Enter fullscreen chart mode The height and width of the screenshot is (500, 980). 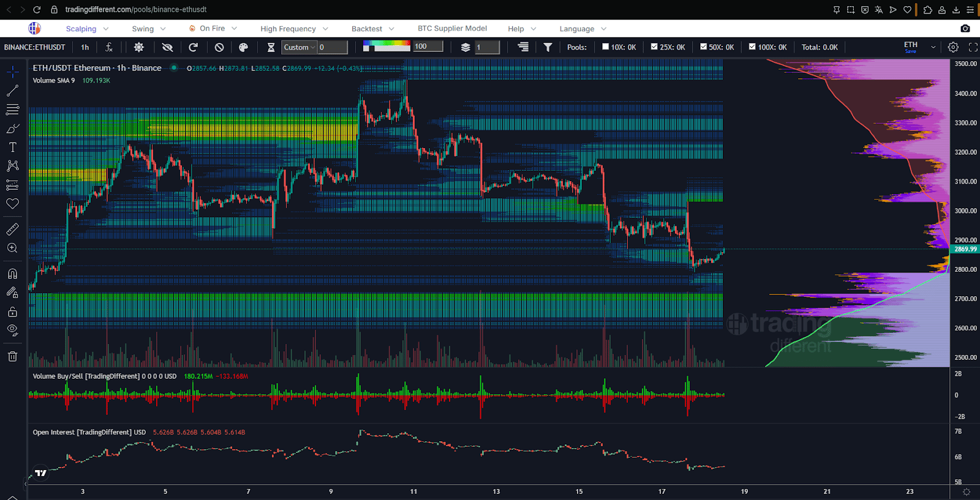tap(973, 47)
